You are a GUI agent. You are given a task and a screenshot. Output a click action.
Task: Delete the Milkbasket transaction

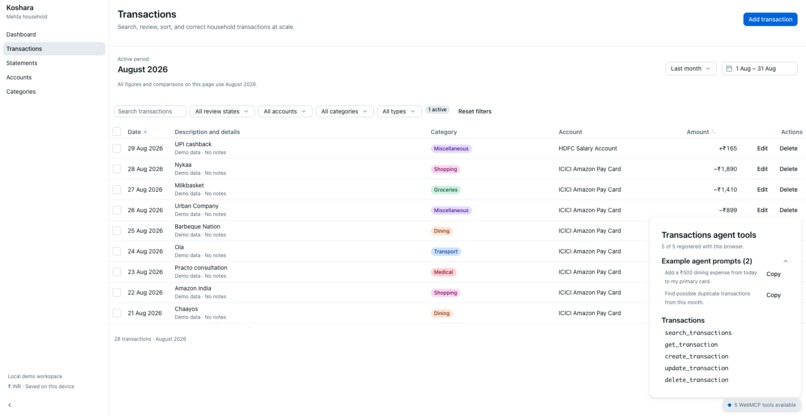(x=788, y=189)
